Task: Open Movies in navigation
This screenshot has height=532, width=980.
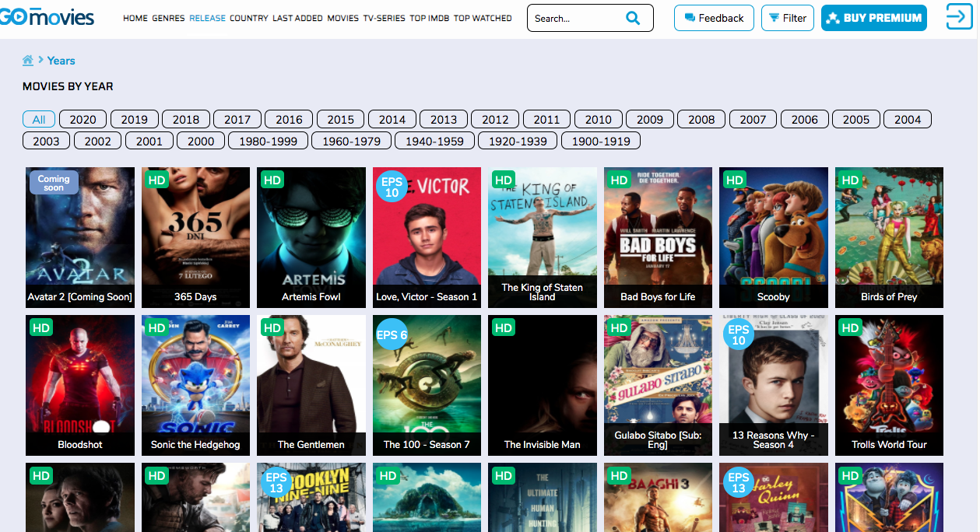Action: click(343, 18)
